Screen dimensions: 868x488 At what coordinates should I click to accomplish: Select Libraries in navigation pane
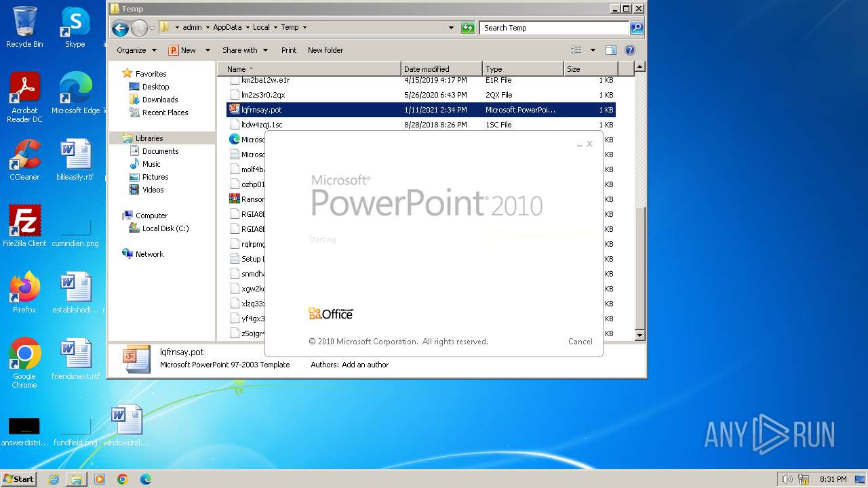[x=149, y=138]
